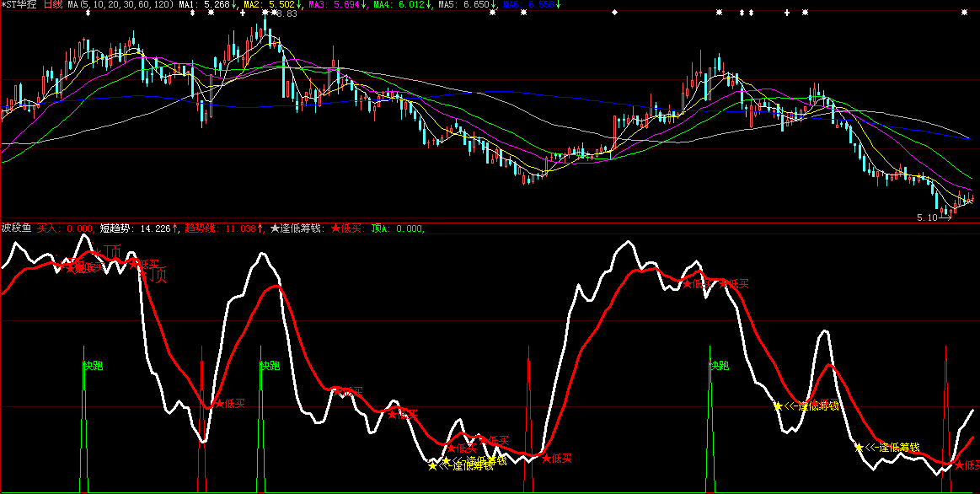Click the white diamond information marker
The image size is (980, 494).
615,13
